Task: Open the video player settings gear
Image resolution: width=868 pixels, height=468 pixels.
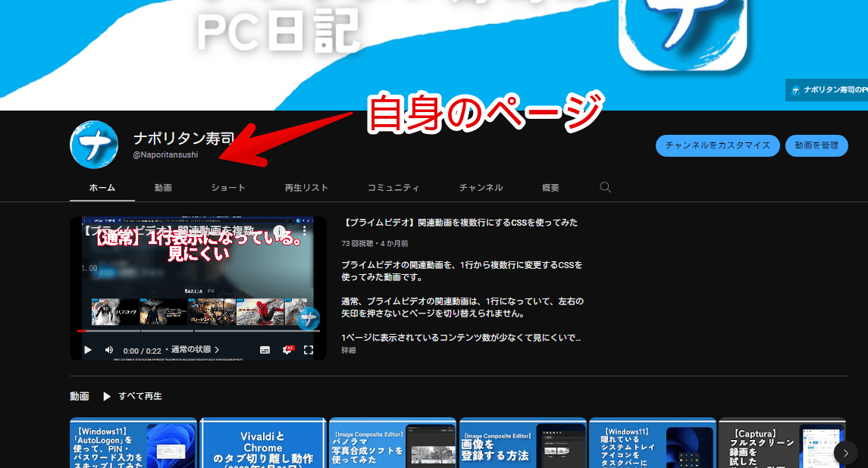Action: pyautogui.click(x=287, y=350)
